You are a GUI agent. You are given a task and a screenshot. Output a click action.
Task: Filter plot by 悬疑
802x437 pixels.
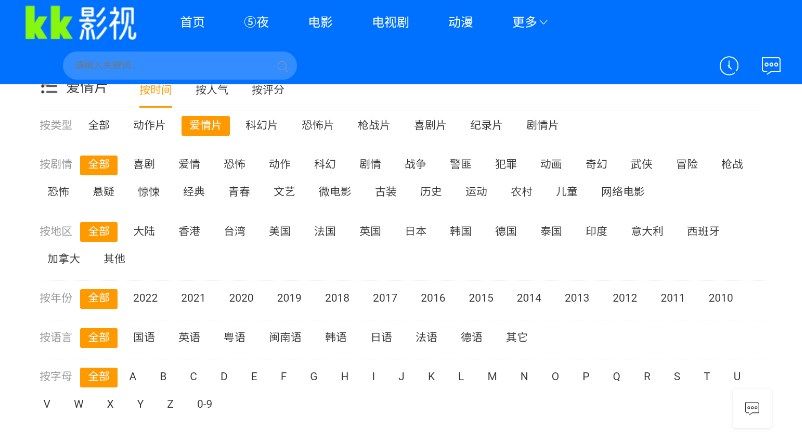coord(103,192)
